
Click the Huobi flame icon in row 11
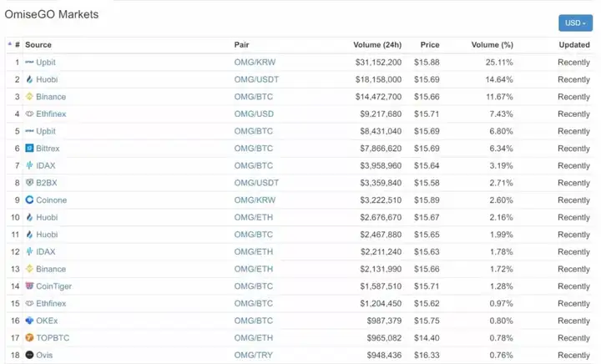click(x=29, y=235)
